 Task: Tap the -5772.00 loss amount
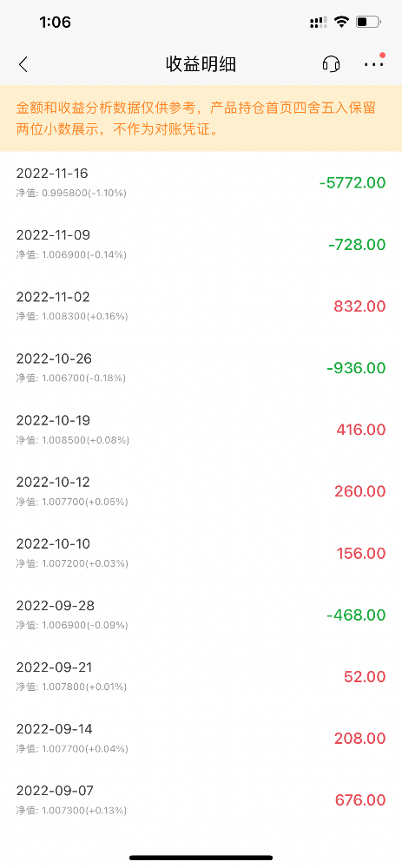point(353,182)
